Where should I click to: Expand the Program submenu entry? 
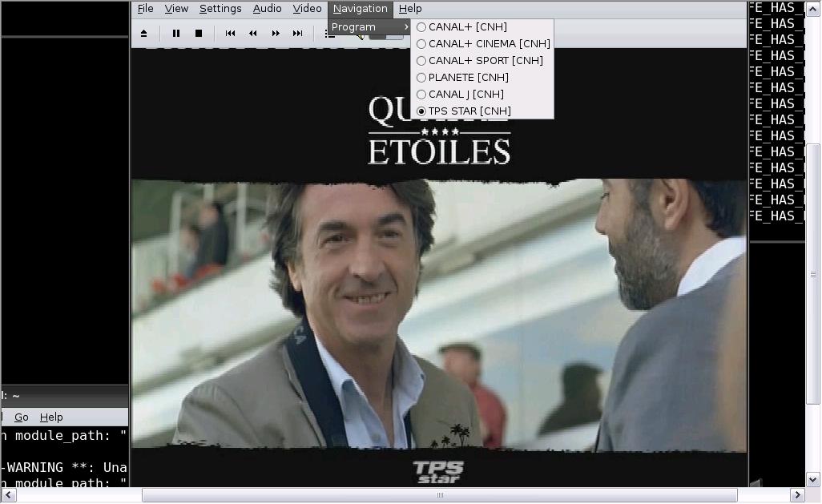[x=369, y=26]
